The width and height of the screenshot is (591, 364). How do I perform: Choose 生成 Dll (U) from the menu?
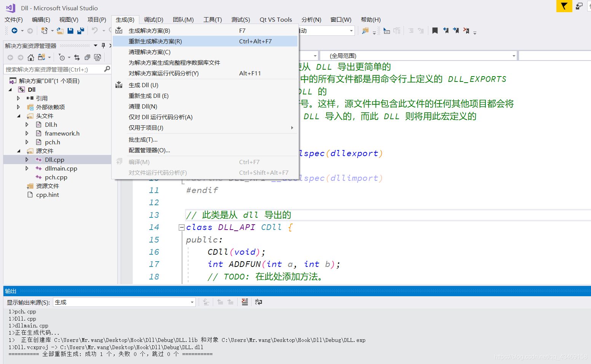pos(205,85)
